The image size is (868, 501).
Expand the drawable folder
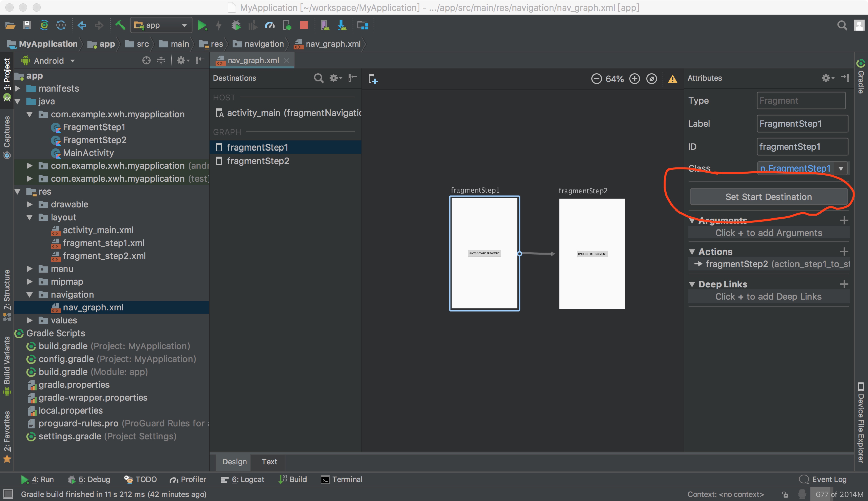[30, 204]
